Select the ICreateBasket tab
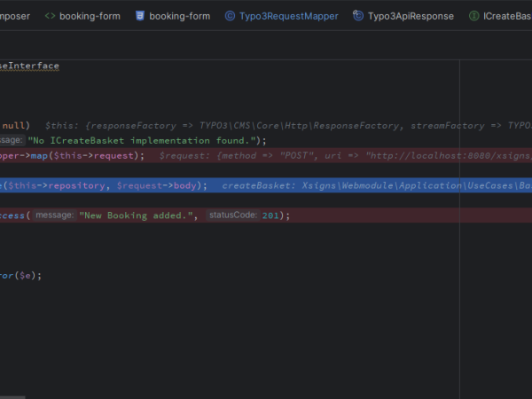The width and height of the screenshot is (532, 399). pyautogui.click(x=506, y=16)
